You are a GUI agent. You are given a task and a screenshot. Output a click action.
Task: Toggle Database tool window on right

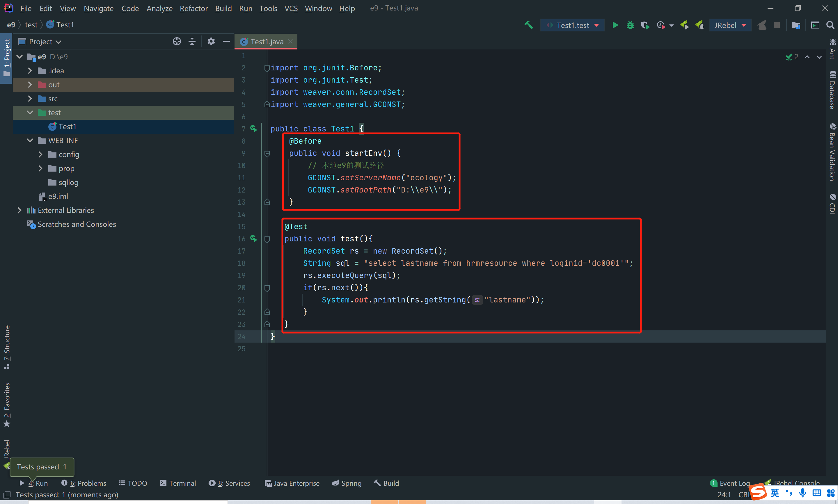click(x=832, y=90)
